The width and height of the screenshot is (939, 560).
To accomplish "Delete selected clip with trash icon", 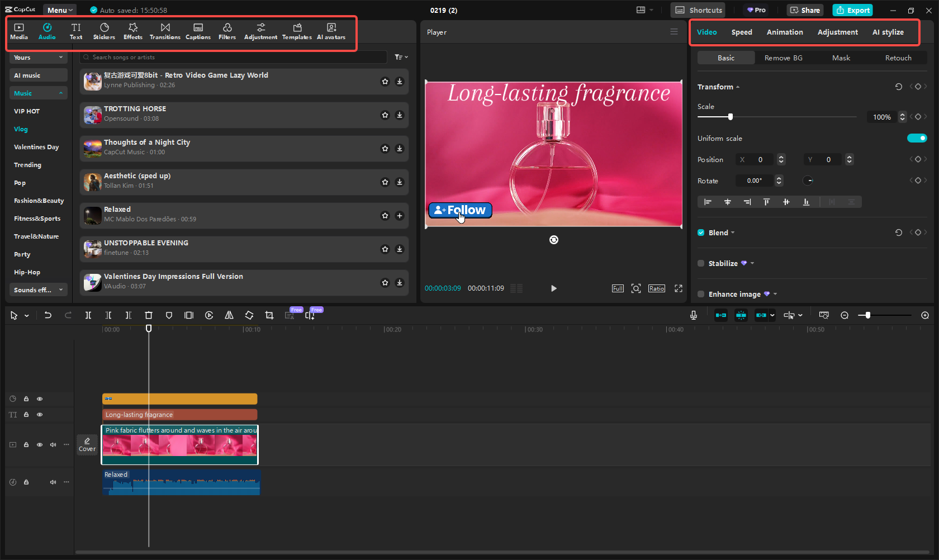I will (x=149, y=315).
